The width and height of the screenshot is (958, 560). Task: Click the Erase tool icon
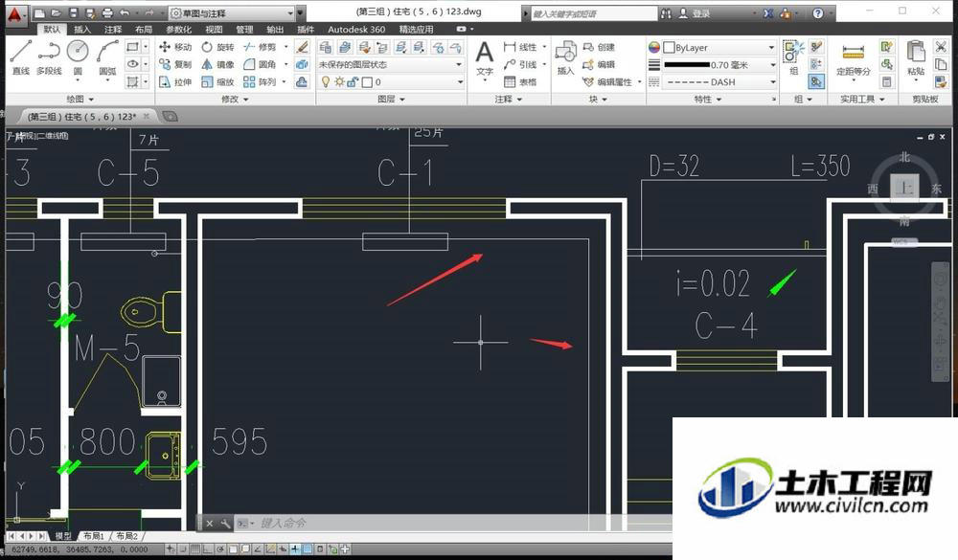302,47
